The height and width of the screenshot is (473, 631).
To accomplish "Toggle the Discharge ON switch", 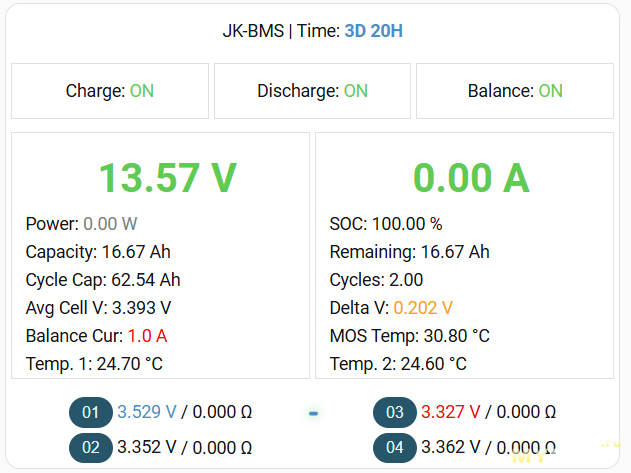I will pos(312,91).
